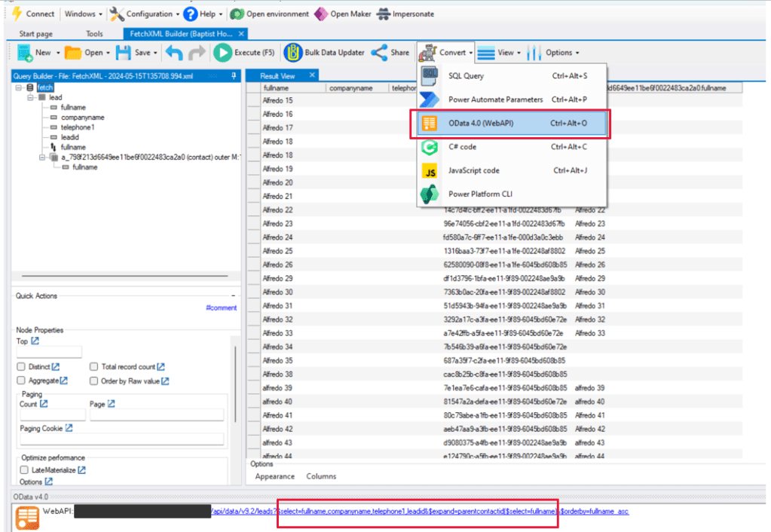Click the Redo arrow icon in toolbar

point(197,53)
